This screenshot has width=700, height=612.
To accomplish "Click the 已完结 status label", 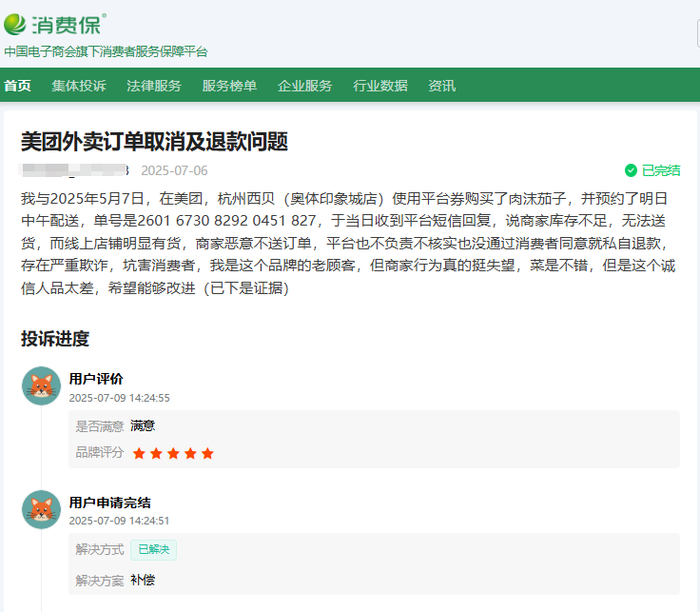I will click(661, 170).
